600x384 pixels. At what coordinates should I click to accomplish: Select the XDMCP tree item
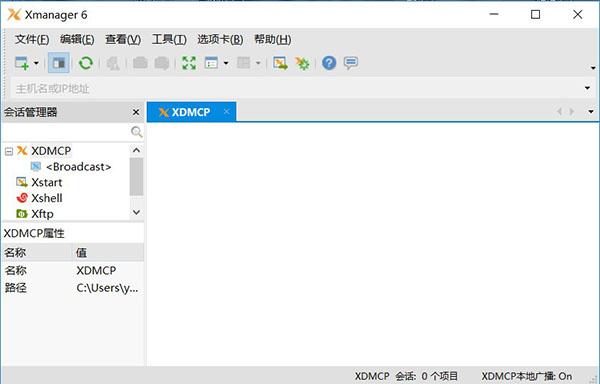51,151
